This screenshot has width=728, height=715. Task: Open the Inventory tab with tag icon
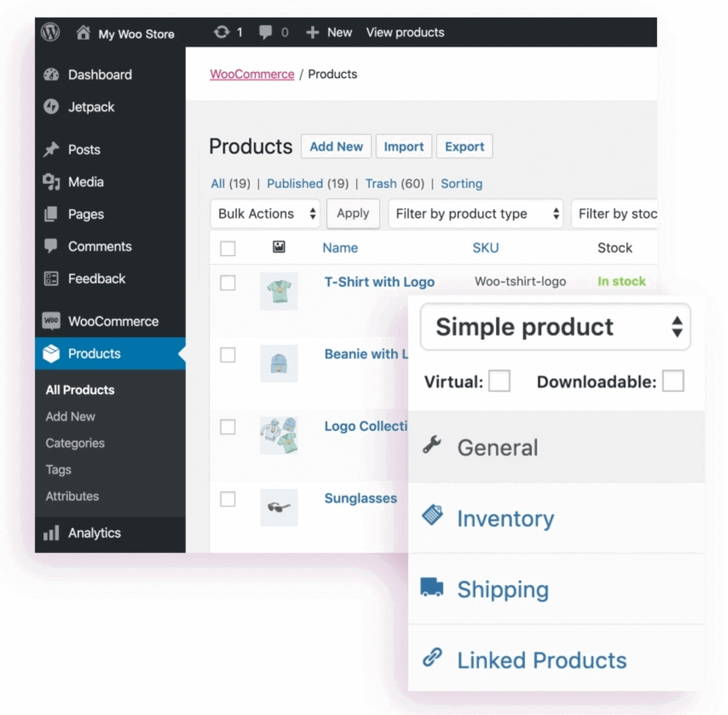coord(433,516)
